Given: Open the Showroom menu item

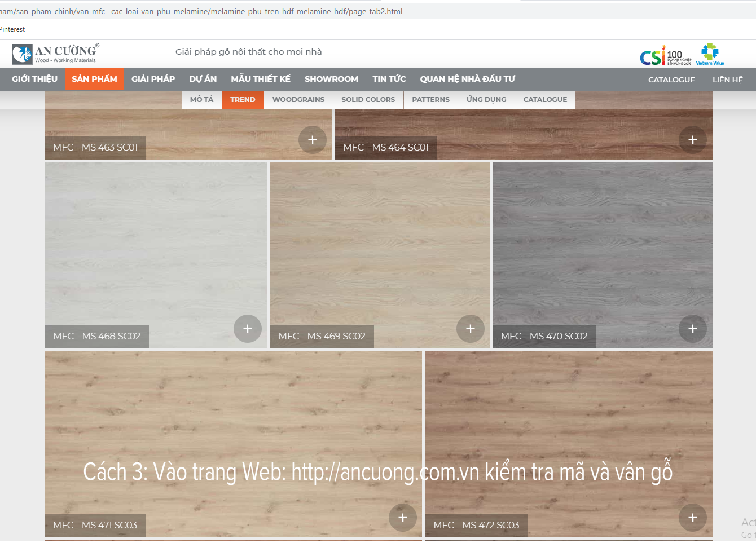Looking at the screenshot, I should pos(331,79).
